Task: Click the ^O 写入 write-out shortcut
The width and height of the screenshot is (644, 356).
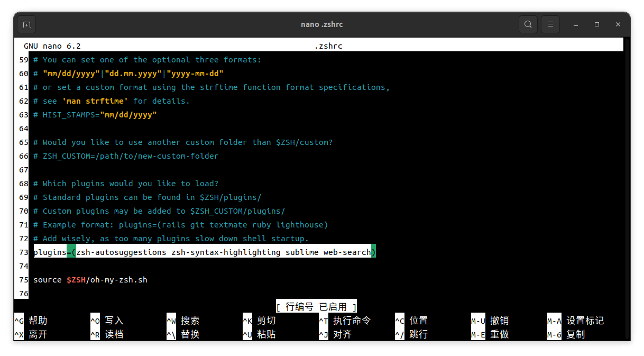Action: (x=107, y=321)
